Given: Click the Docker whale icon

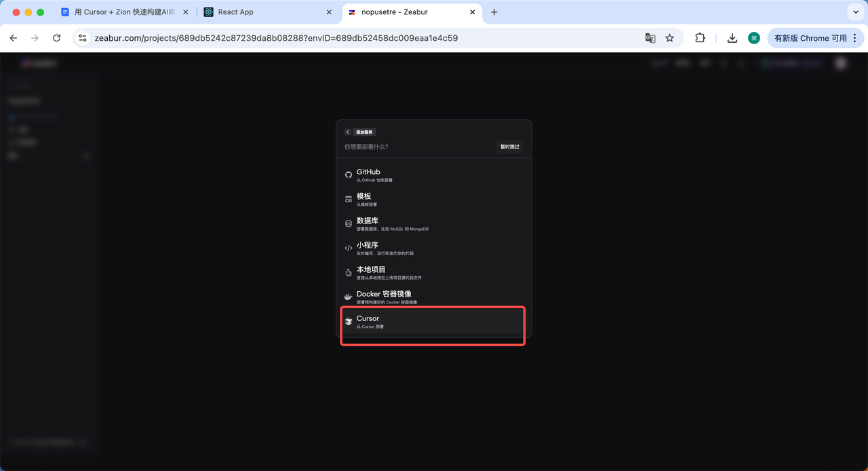Looking at the screenshot, I should point(349,297).
